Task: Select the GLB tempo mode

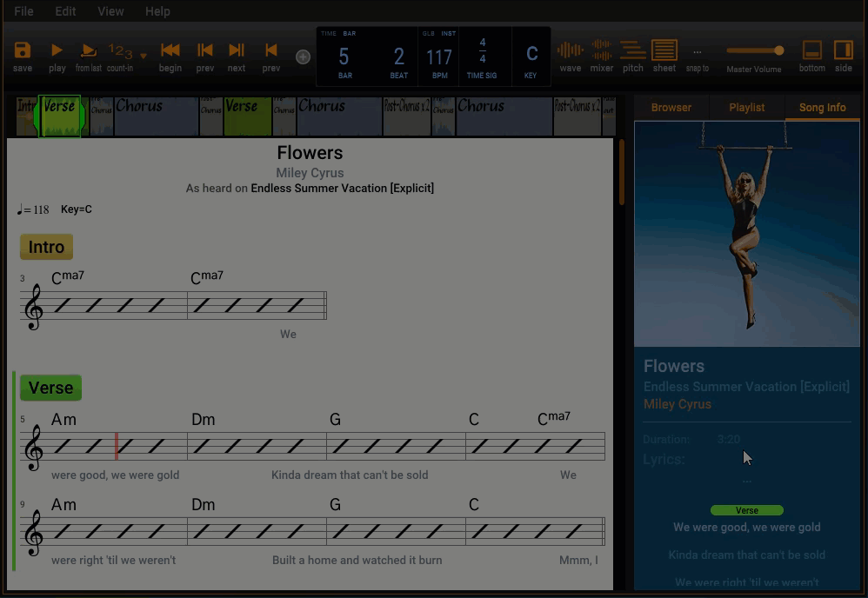Action: 429,33
